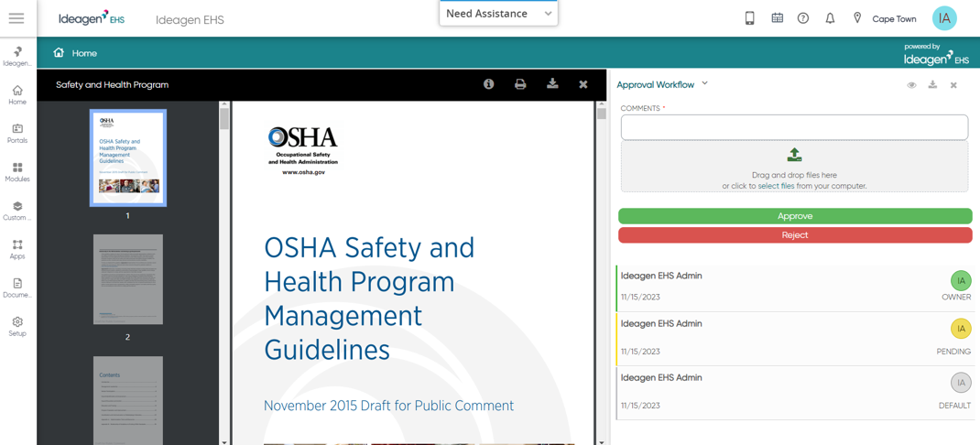Show document info in viewer toolbar
The width and height of the screenshot is (980, 445).
pos(489,83)
